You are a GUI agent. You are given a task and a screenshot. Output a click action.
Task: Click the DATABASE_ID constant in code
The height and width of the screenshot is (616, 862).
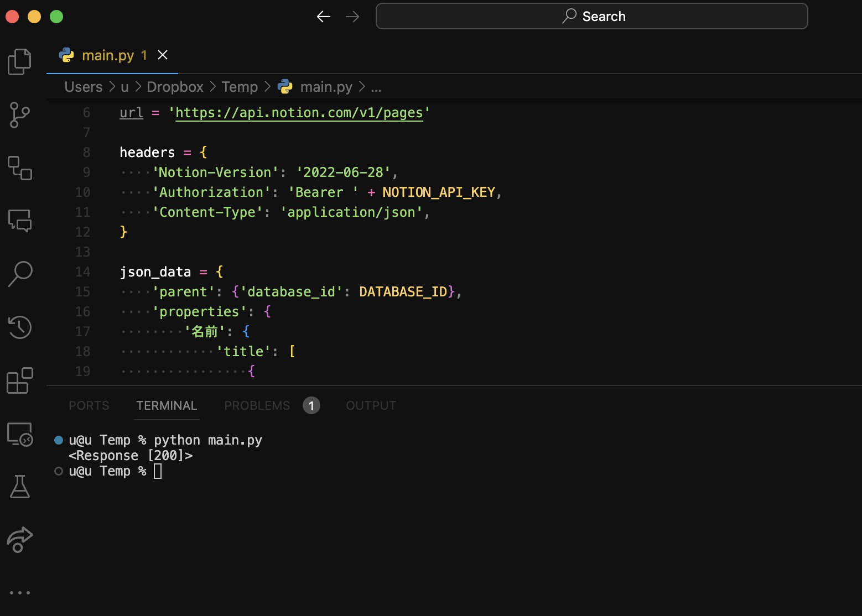click(x=403, y=291)
